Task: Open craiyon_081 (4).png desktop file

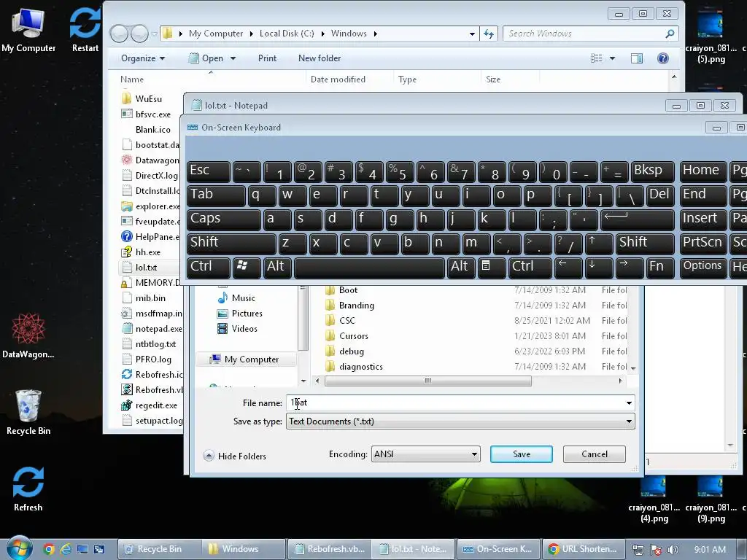Action: tap(654, 499)
